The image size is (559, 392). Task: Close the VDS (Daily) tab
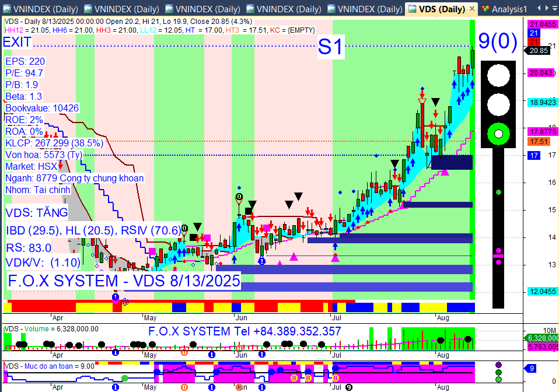pos(472,9)
